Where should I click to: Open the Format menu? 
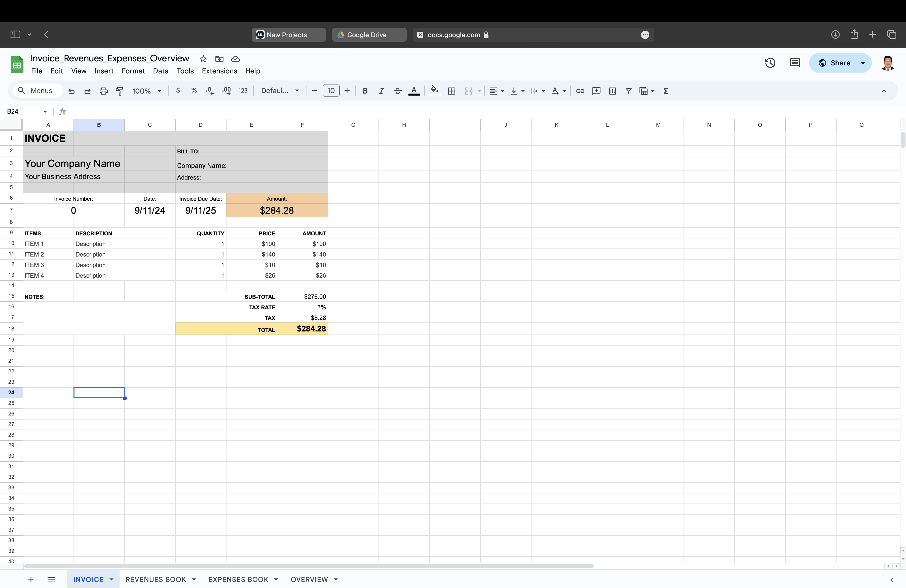click(133, 71)
